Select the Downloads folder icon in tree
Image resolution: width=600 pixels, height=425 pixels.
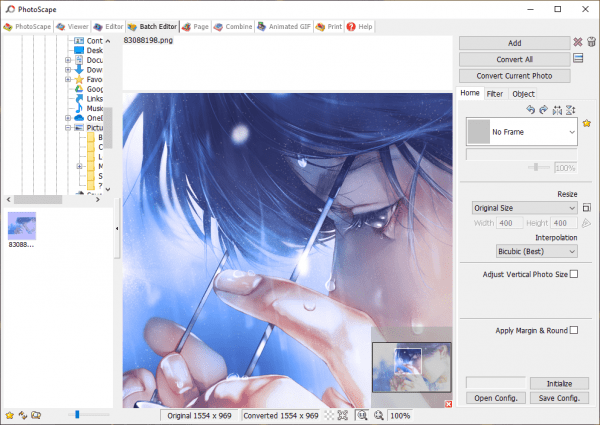click(79, 70)
